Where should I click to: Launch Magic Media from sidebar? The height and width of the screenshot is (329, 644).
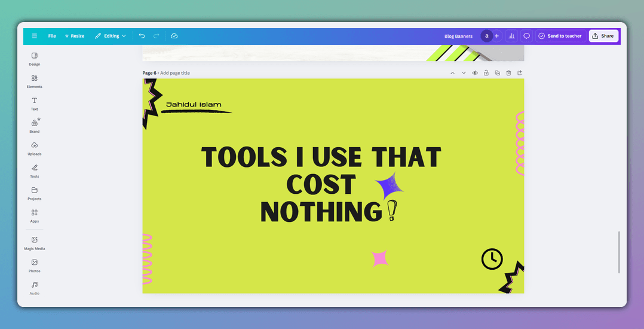35,243
